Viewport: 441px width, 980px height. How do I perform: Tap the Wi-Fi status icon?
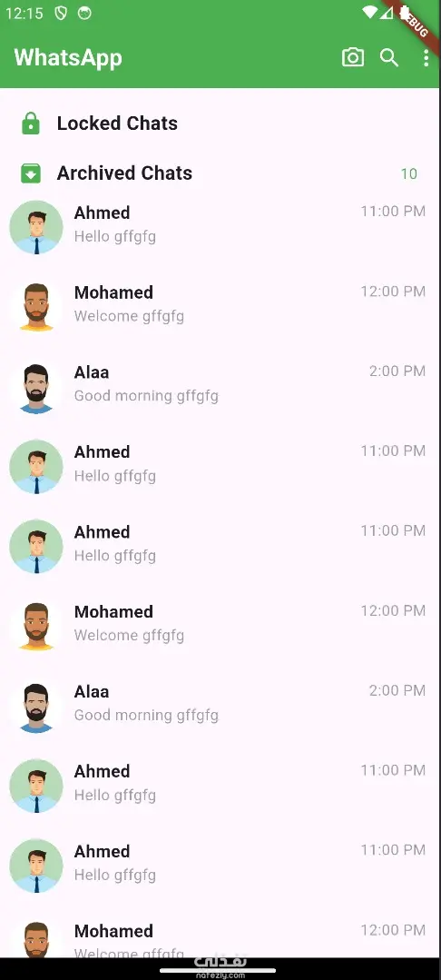click(x=370, y=13)
